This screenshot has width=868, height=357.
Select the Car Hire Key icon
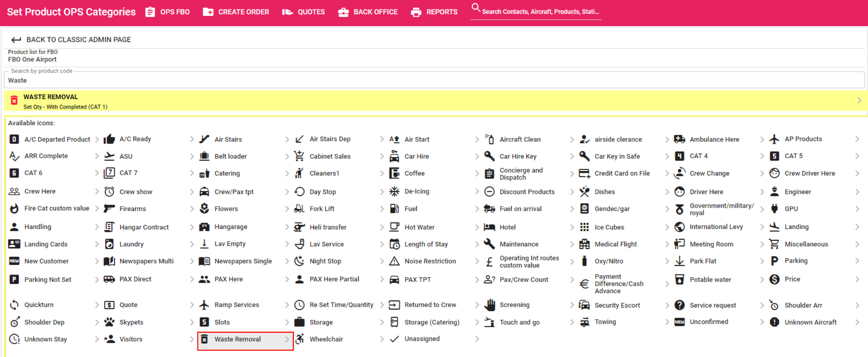point(489,156)
